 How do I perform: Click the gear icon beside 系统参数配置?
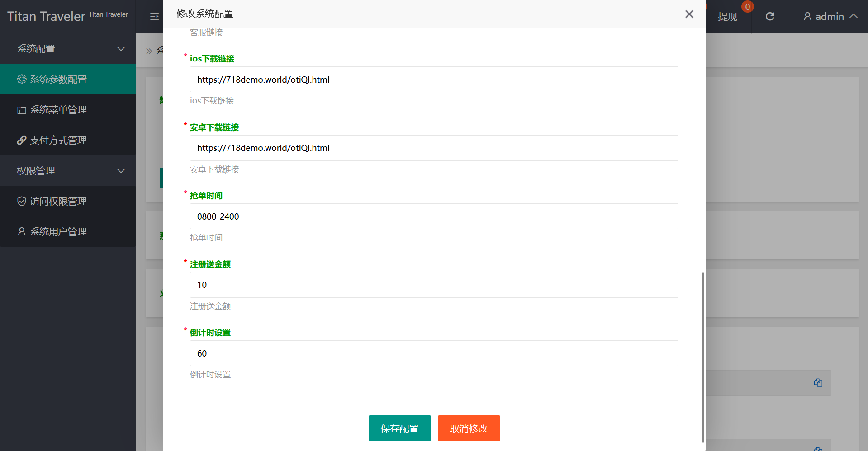pos(22,80)
